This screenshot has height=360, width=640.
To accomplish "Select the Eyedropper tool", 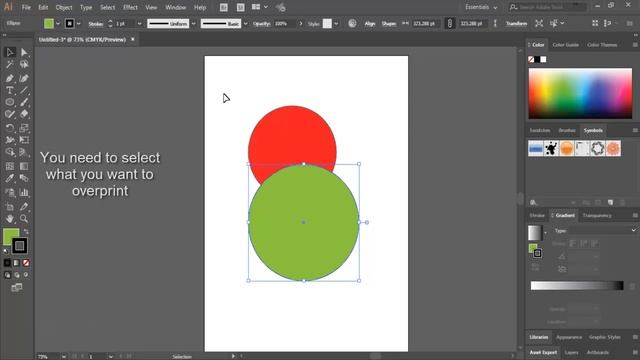I will pos(10,178).
